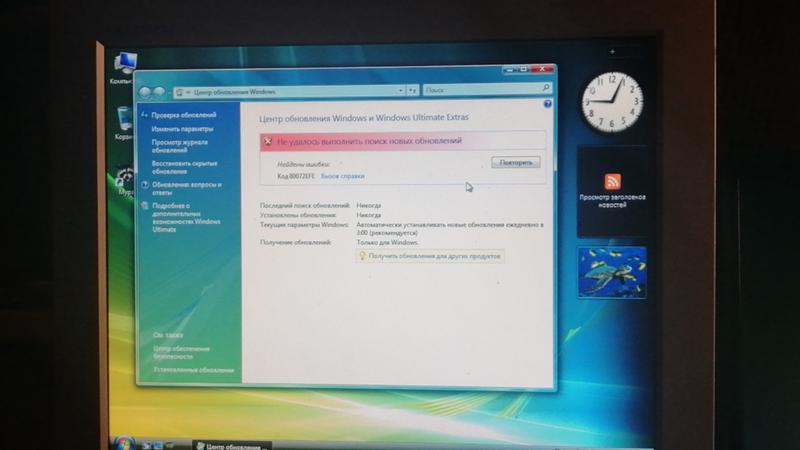Open Обновления: вопросы и ответы
Screen dimensions: 800x450
pos(187,189)
